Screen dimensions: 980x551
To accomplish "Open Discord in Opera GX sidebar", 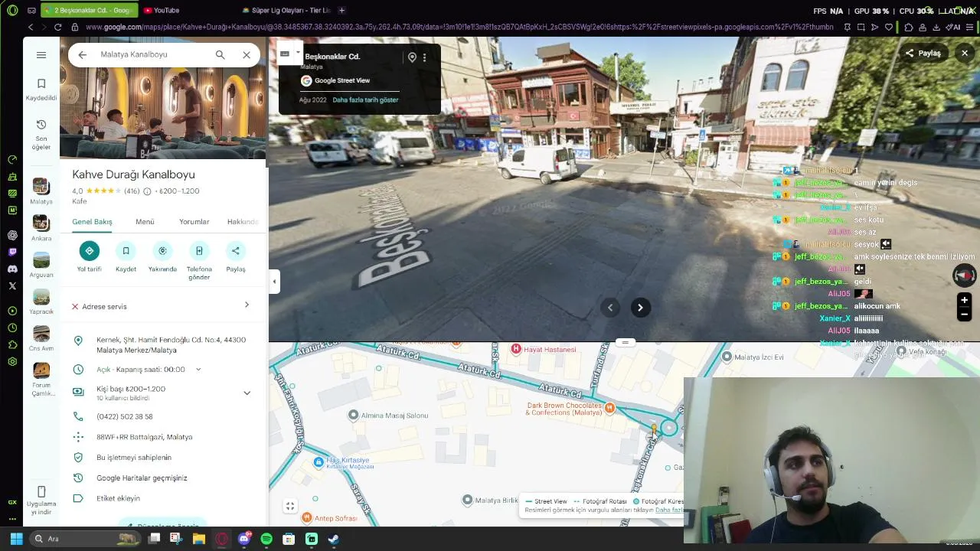I will point(12,269).
